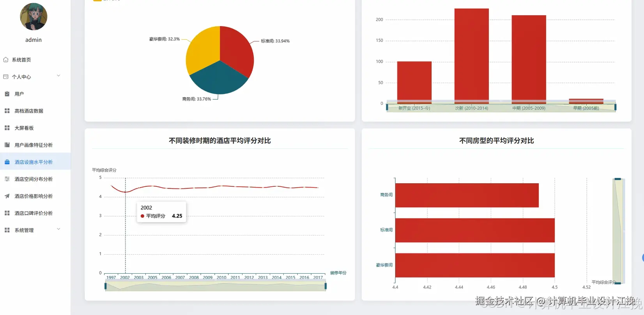This screenshot has width=644, height=315.
Task: Click the card icon beside 个人中心
Action: [6, 77]
